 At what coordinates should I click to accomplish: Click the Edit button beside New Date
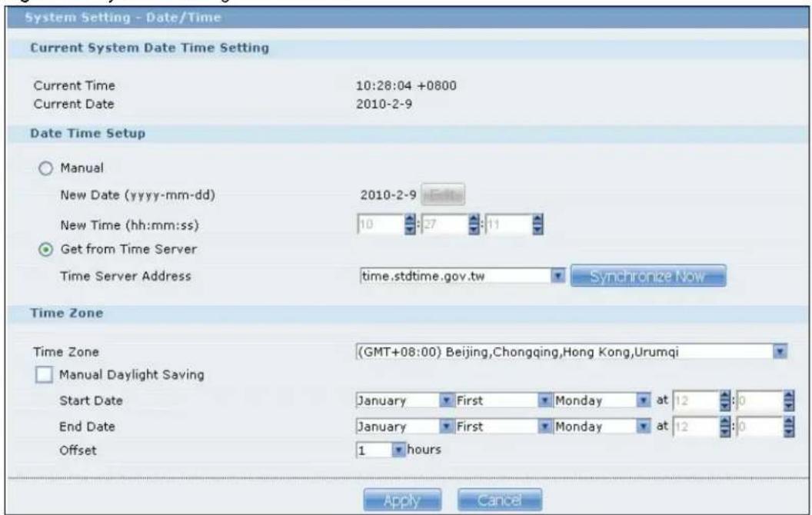[x=443, y=194]
